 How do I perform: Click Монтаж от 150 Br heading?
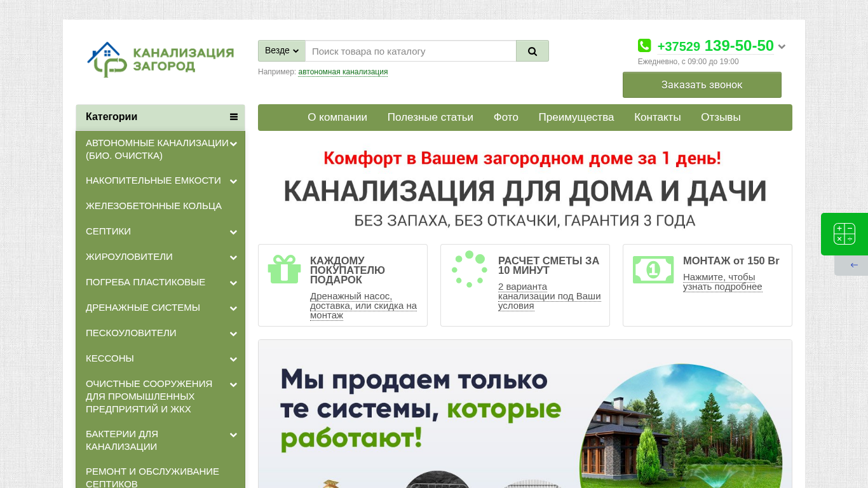[731, 261]
